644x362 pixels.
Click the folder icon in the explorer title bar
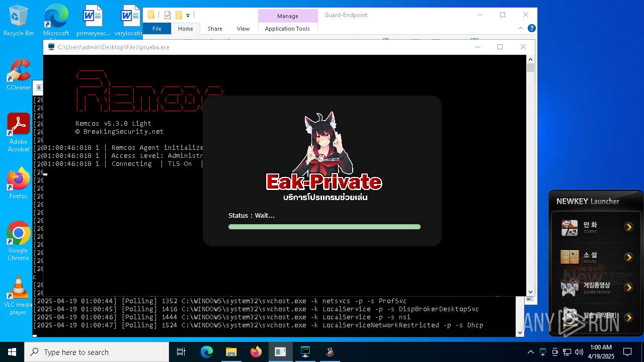(x=151, y=15)
